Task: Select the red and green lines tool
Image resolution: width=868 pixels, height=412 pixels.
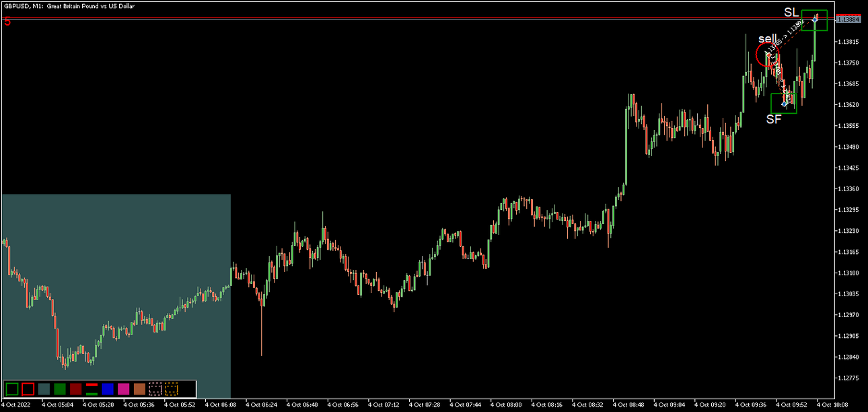Action: click(x=92, y=388)
